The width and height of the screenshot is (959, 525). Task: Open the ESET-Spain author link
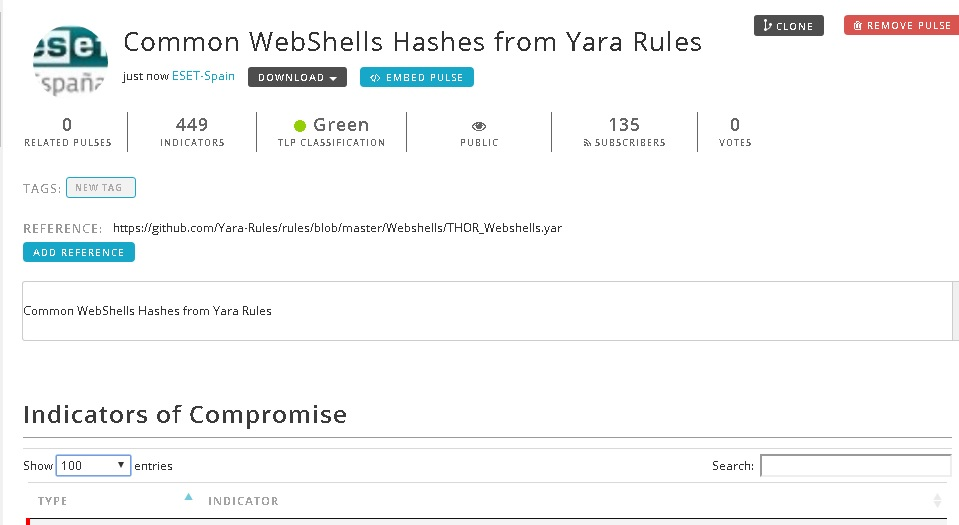coord(204,76)
